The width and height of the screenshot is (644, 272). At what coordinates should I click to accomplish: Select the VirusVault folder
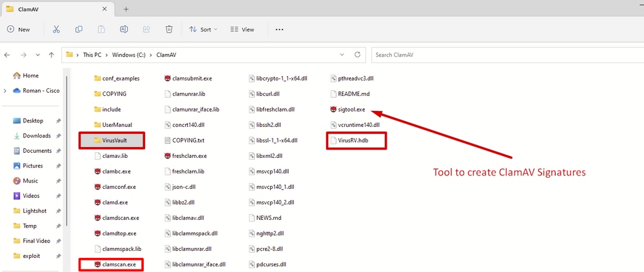[x=110, y=140]
